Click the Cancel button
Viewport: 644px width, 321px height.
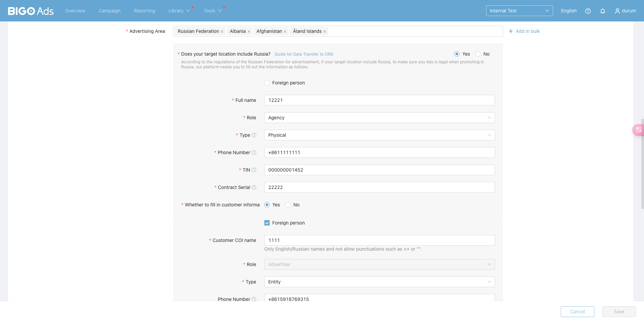tap(577, 312)
